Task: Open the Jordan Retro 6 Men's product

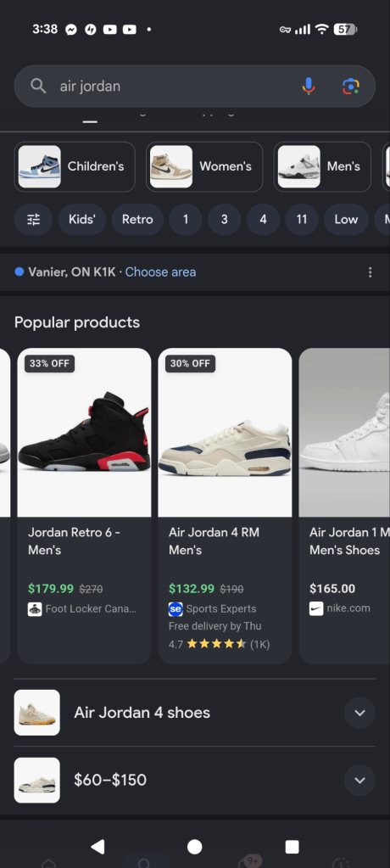Action: point(84,506)
